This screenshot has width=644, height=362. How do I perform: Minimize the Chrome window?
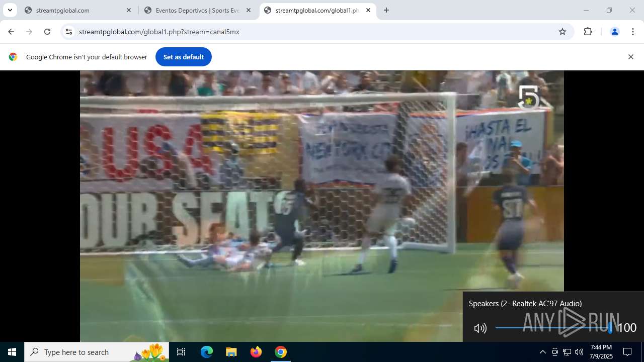coord(586,10)
